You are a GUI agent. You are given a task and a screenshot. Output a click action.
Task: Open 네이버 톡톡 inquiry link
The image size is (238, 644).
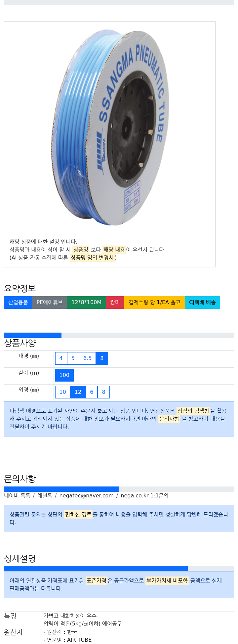[17, 496]
